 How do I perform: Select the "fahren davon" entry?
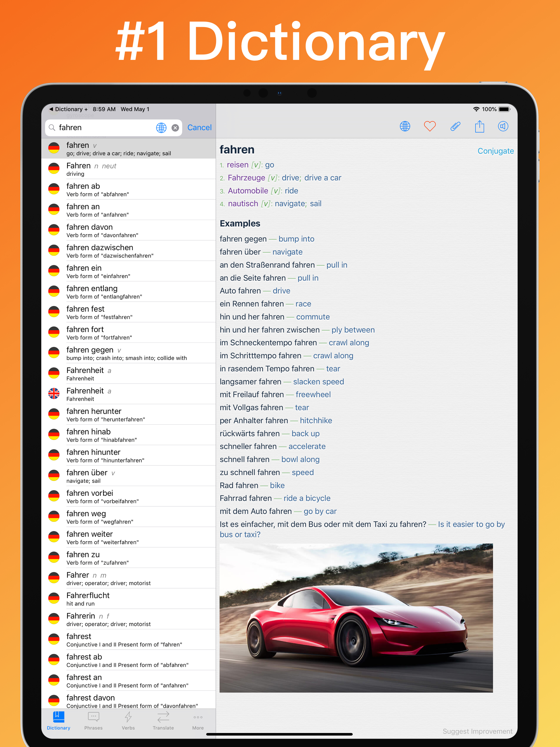coord(128,230)
